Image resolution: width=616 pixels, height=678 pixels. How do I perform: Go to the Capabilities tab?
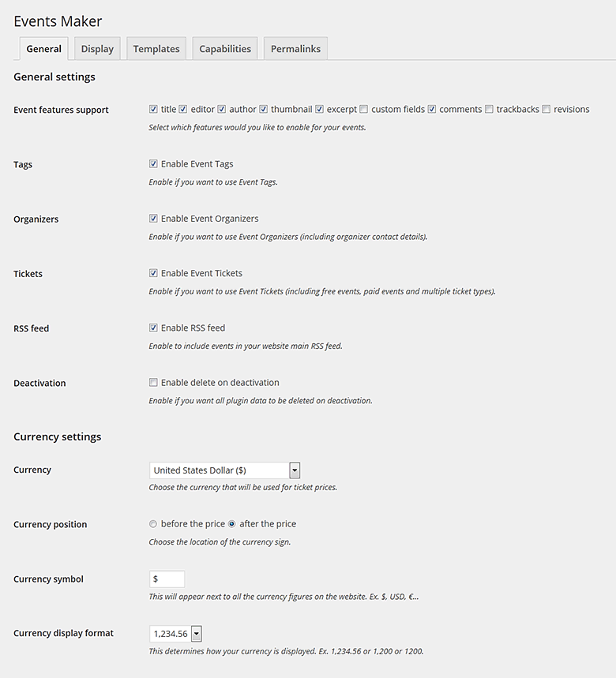pos(225,49)
